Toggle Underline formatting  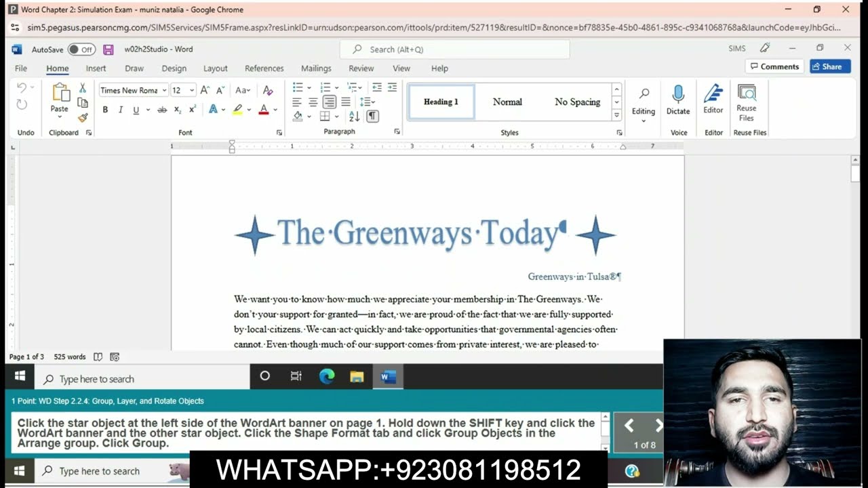coord(136,110)
